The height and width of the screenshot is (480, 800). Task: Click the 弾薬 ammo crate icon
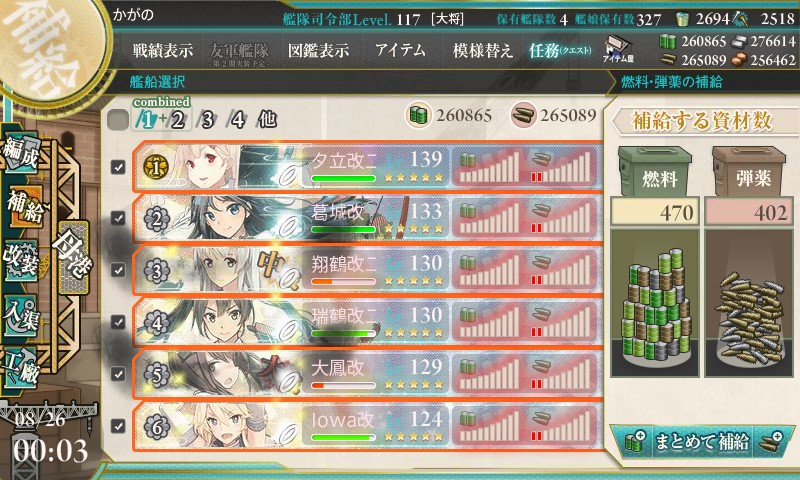[x=748, y=172]
